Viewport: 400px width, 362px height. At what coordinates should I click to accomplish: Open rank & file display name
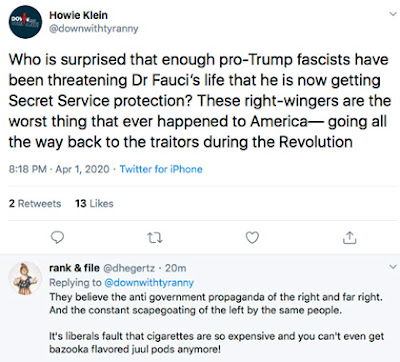(x=74, y=268)
